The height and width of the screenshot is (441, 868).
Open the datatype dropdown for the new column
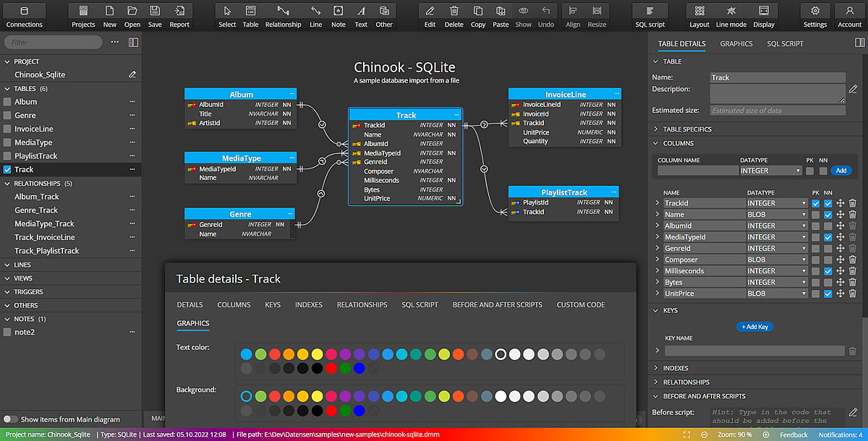tap(770, 171)
